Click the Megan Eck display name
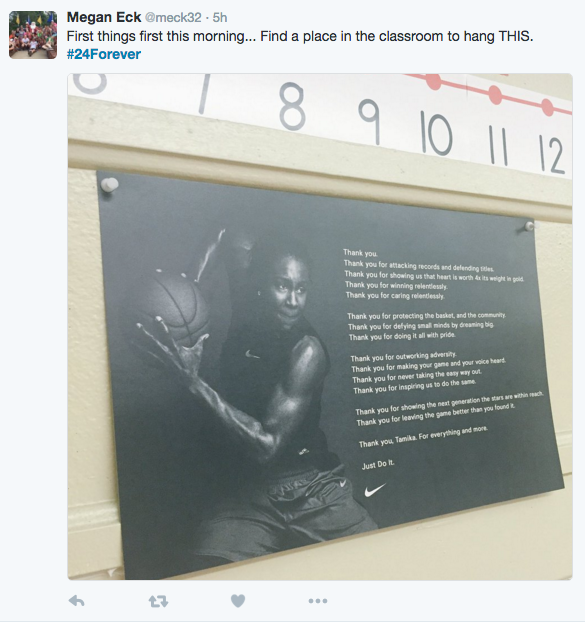The height and width of the screenshot is (622, 585). [x=104, y=17]
